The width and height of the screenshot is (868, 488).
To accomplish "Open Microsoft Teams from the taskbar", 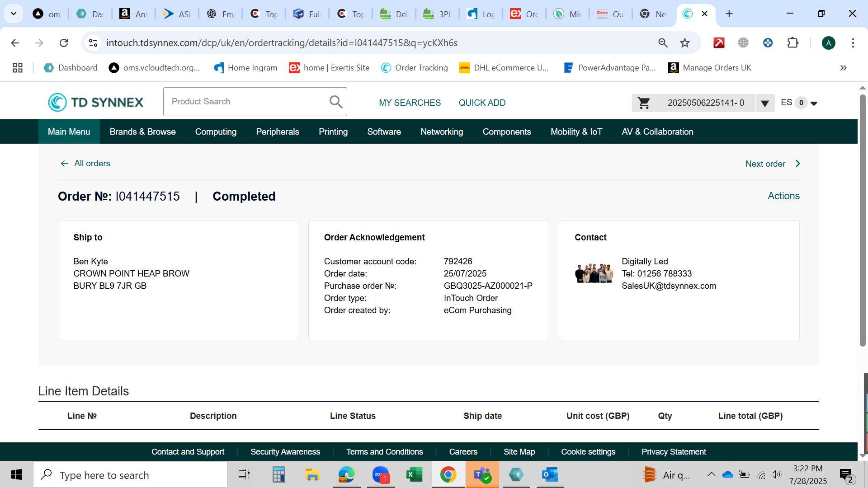I will click(x=482, y=475).
